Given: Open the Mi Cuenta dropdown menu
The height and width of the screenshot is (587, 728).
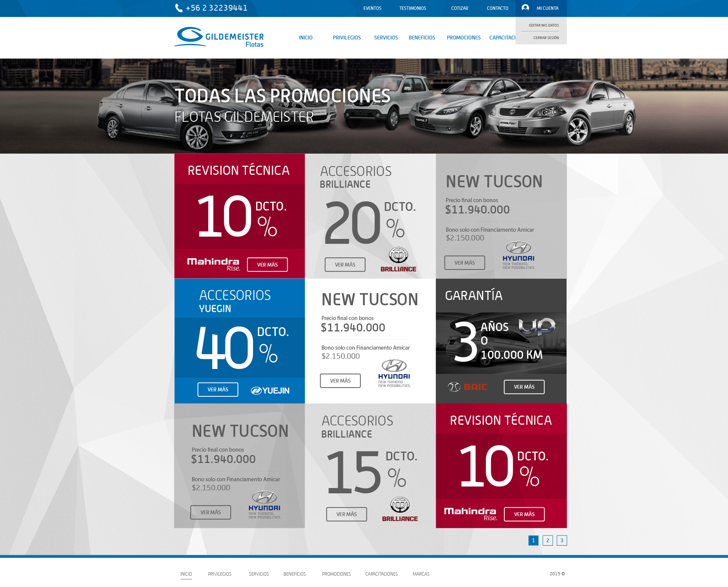Looking at the screenshot, I should (x=547, y=8).
